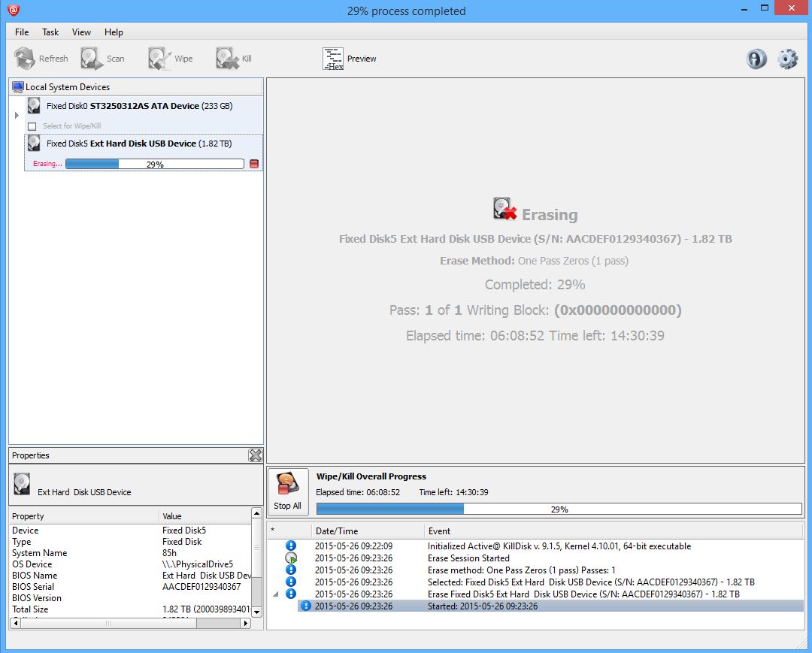
Task: Select the Erase Session Started event text
Action: (x=468, y=558)
